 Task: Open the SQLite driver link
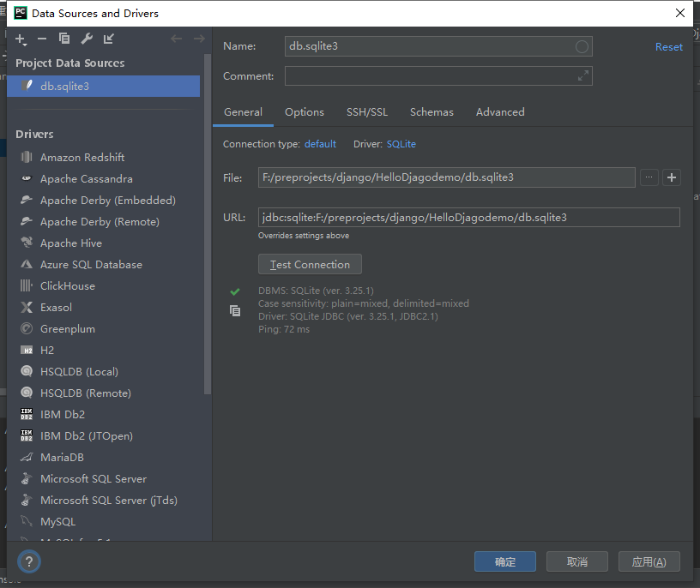coord(401,144)
